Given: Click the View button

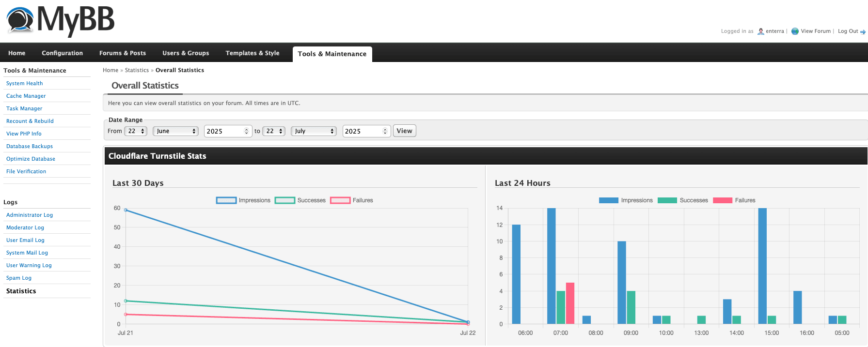Looking at the screenshot, I should click(x=404, y=131).
